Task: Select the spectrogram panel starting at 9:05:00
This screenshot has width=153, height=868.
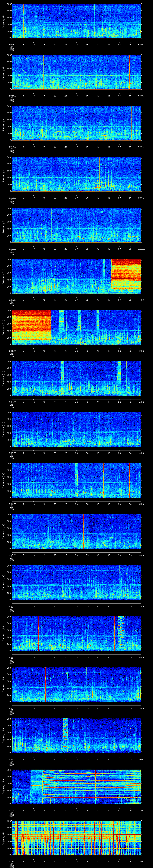Action: pos(77,531)
